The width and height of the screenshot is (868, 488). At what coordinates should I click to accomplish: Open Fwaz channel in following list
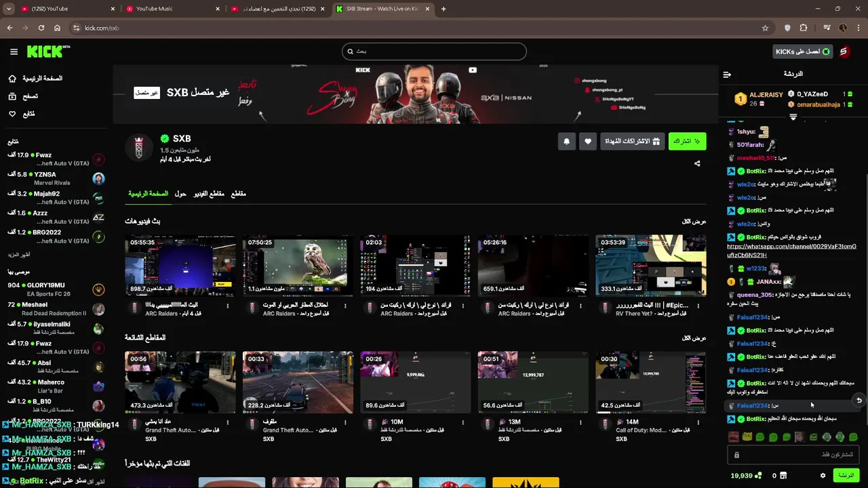[56, 160]
